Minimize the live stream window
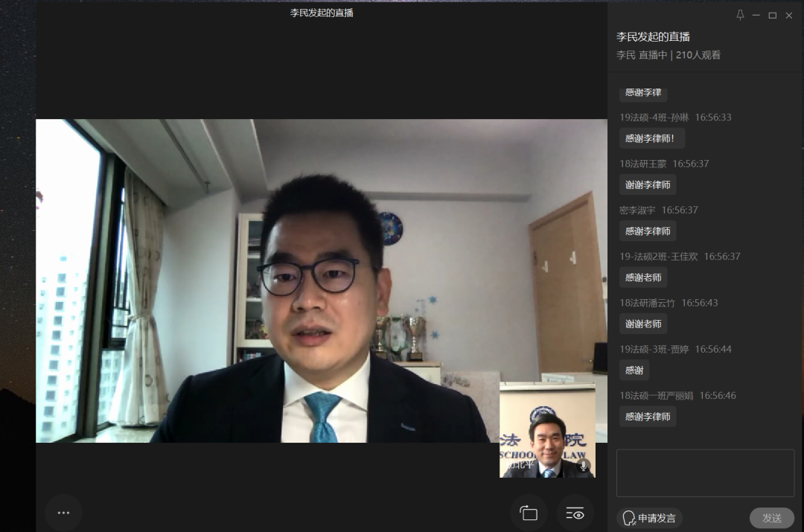 pos(756,15)
